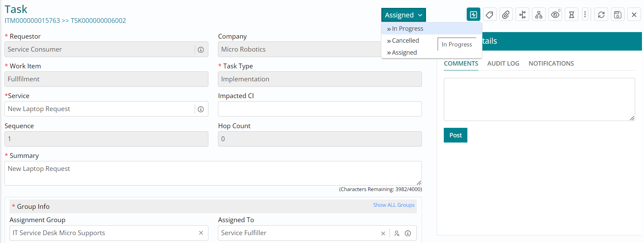This screenshot has width=644, height=243.
Task: Click the Show ALL Groups link
Action: click(394, 205)
